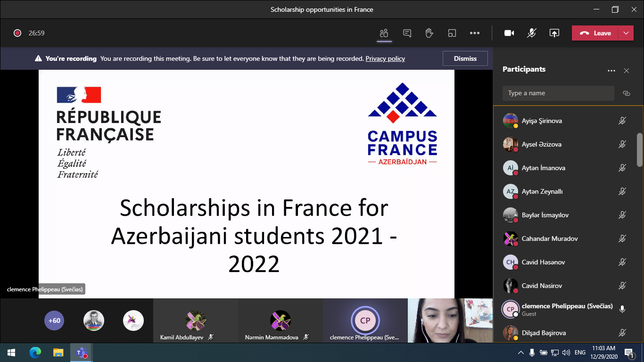Open Microsoft Edge from taskbar

pyautogui.click(x=35, y=353)
